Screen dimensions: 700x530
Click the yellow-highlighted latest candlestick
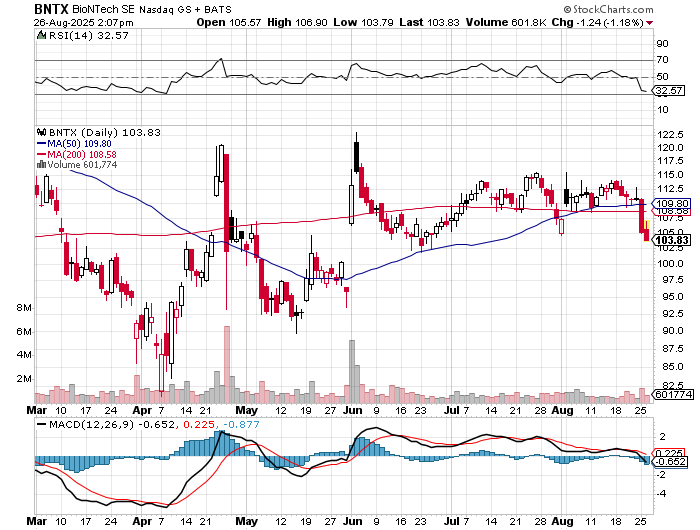pyautogui.click(x=646, y=231)
